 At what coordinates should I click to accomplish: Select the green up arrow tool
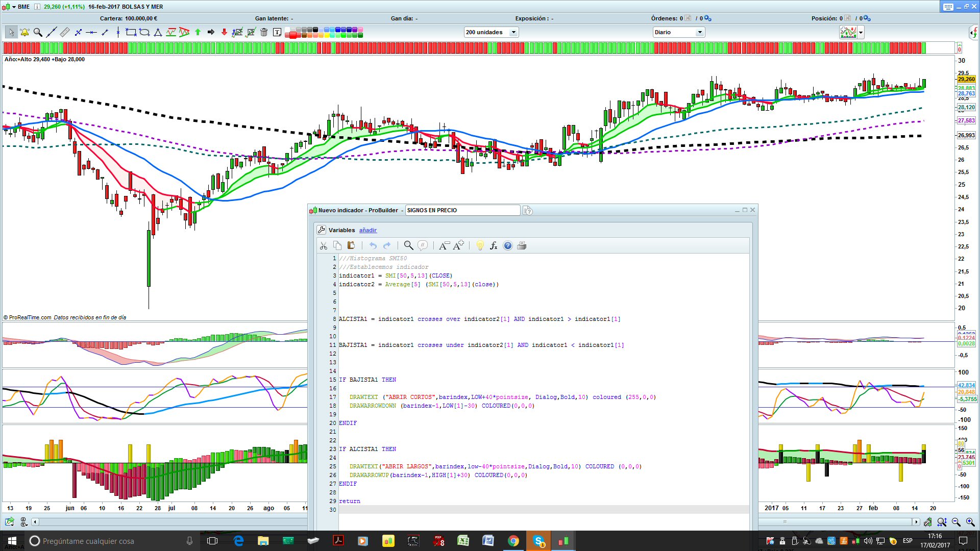pos(198,32)
